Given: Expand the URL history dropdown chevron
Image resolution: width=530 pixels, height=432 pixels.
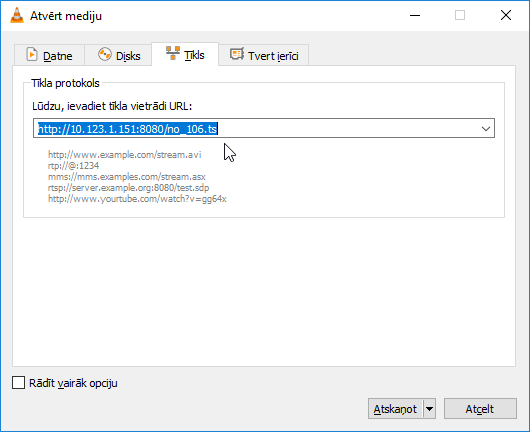Looking at the screenshot, I should (486, 128).
